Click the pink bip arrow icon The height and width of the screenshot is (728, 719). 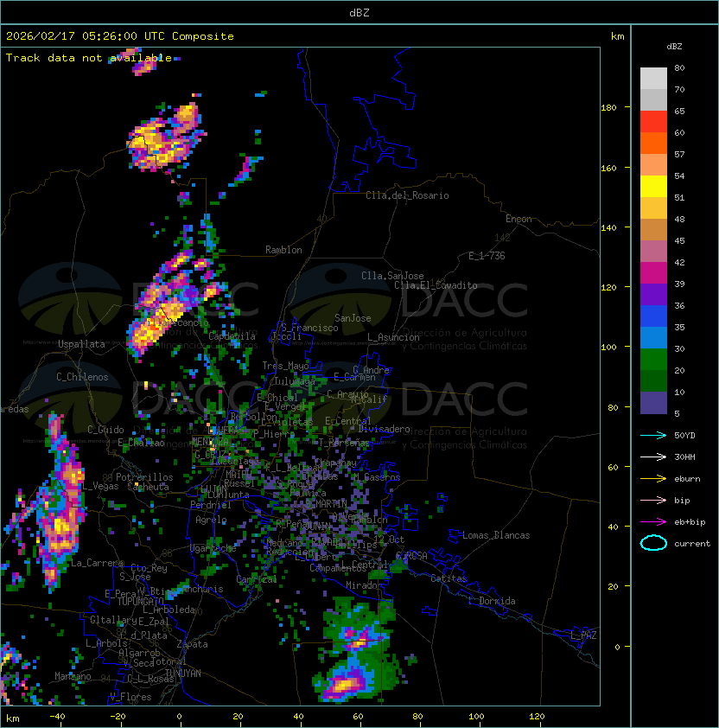point(653,500)
